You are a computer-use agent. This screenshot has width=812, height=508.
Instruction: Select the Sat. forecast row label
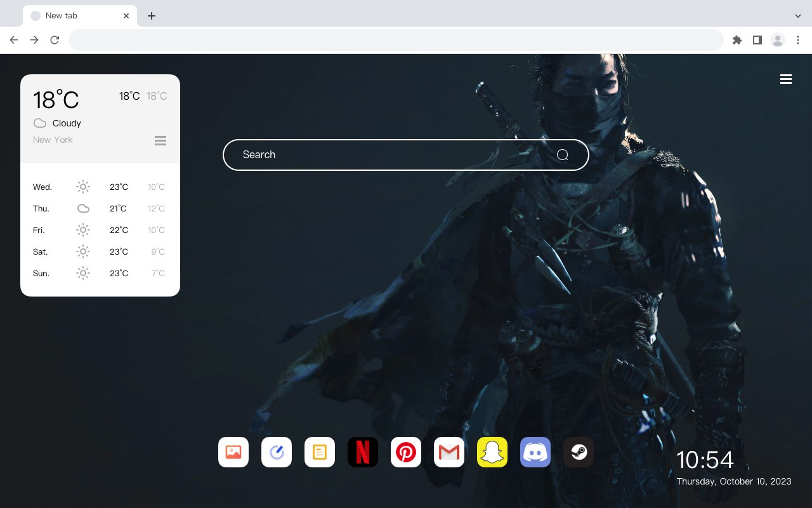[x=41, y=251]
